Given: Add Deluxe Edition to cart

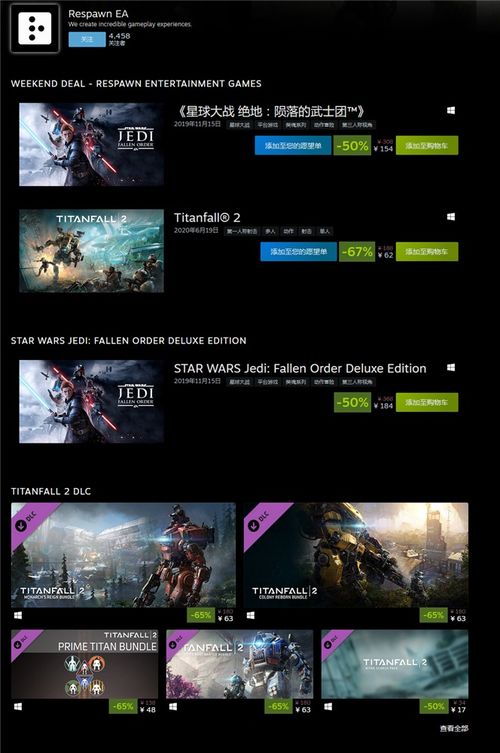Looking at the screenshot, I should (427, 402).
